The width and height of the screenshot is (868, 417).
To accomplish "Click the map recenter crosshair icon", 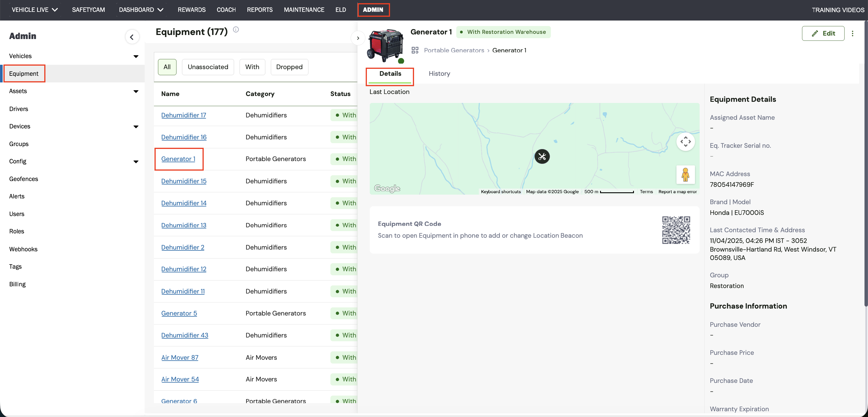I will click(x=685, y=142).
